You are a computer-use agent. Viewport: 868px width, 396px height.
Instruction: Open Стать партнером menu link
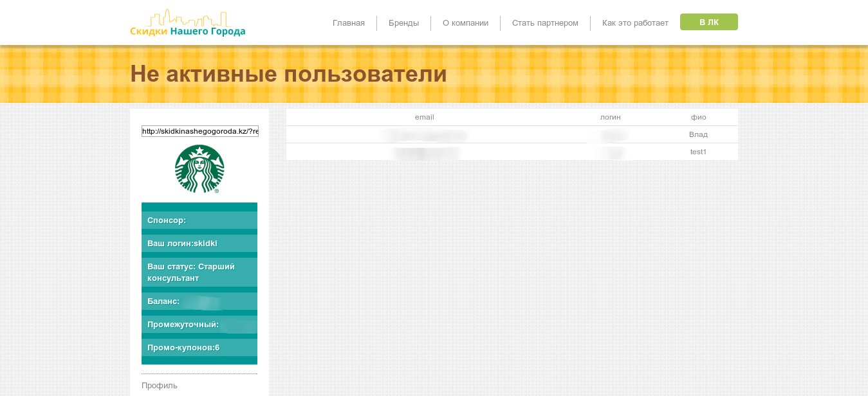(545, 23)
